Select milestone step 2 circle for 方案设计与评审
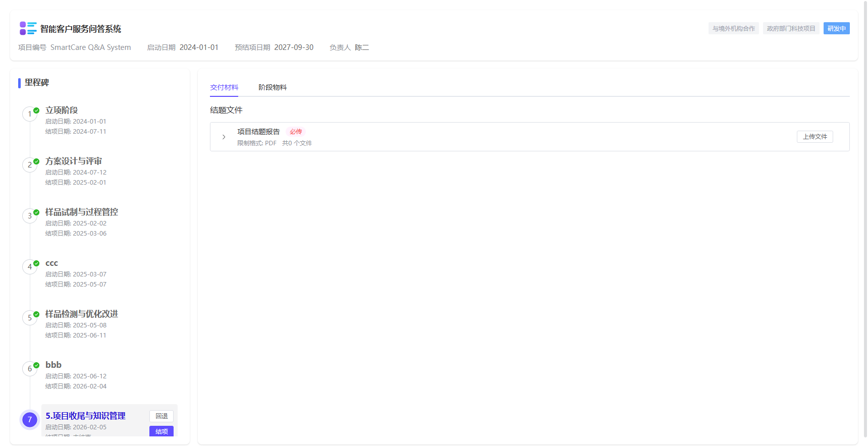The width and height of the screenshot is (868, 448). 30,165
